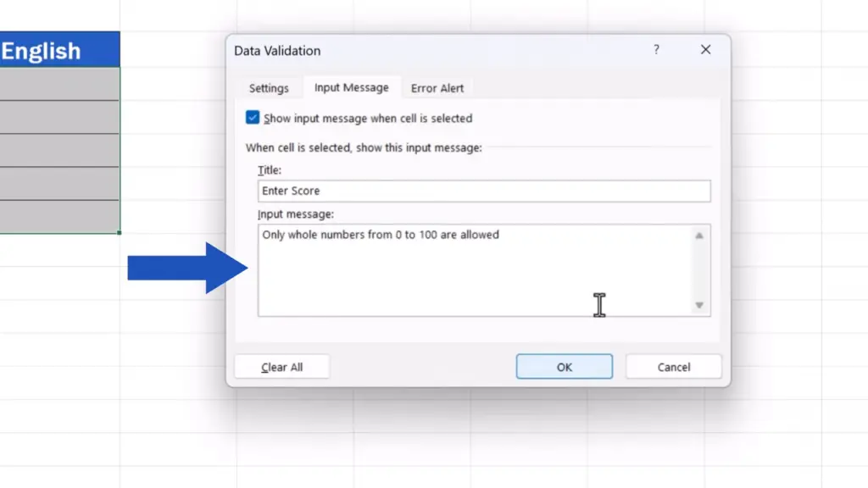Click the Data Validation dialog title bar
The image size is (868, 488).
pos(424,51)
